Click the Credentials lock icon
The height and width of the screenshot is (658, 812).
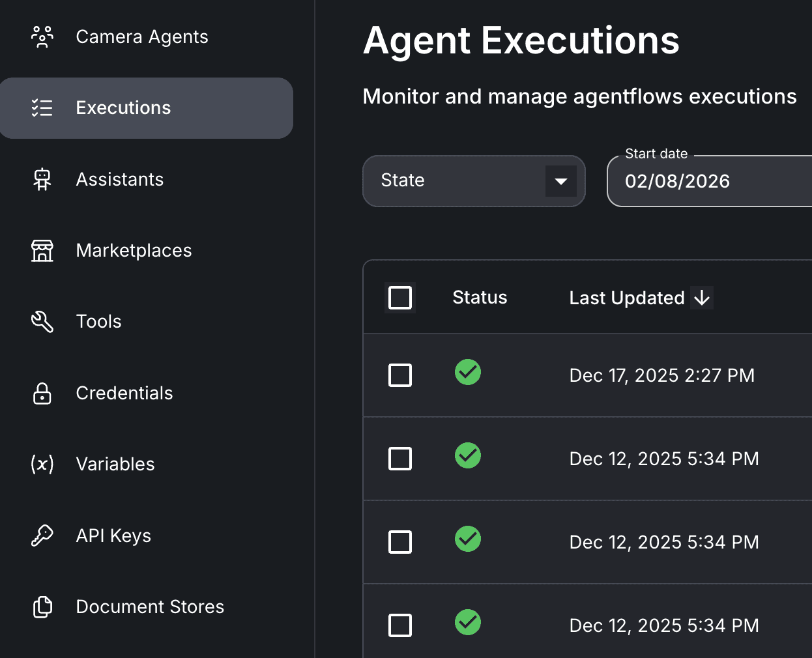point(42,393)
